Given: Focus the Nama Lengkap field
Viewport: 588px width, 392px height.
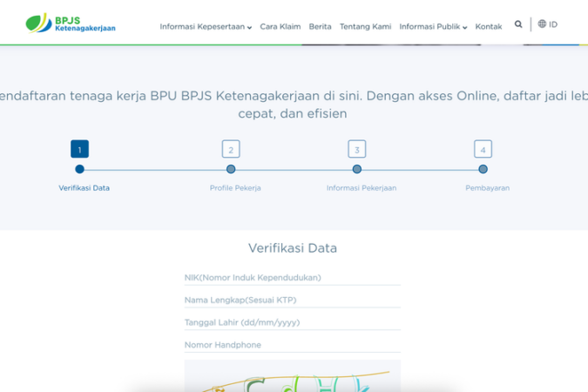Looking at the screenshot, I should 292,301.
